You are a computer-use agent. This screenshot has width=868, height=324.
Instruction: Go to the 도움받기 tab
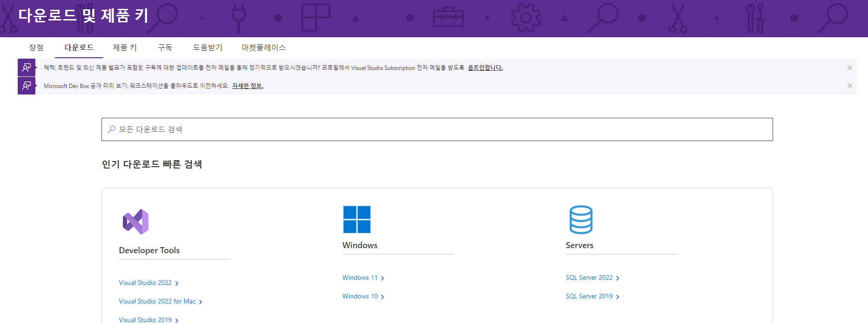click(208, 47)
